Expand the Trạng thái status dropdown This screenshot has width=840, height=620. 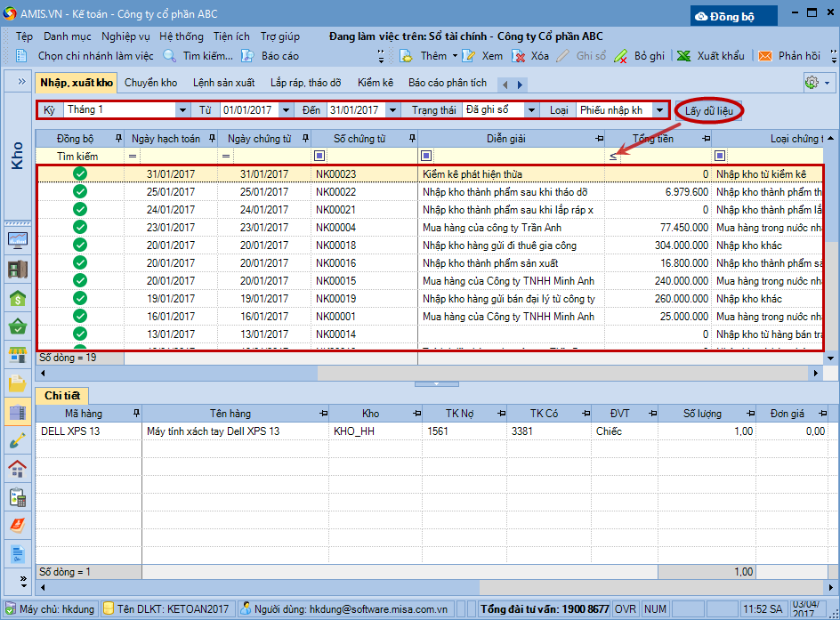tap(532, 110)
